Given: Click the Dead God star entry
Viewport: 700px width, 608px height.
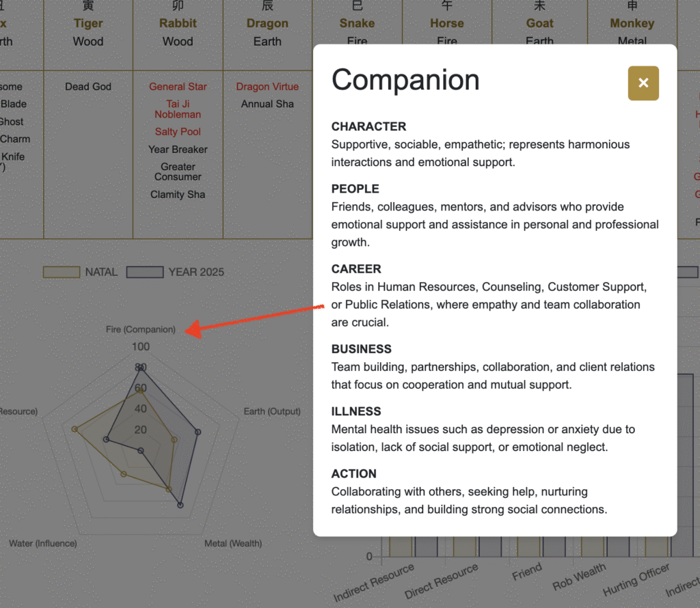Looking at the screenshot, I should 88,87.
